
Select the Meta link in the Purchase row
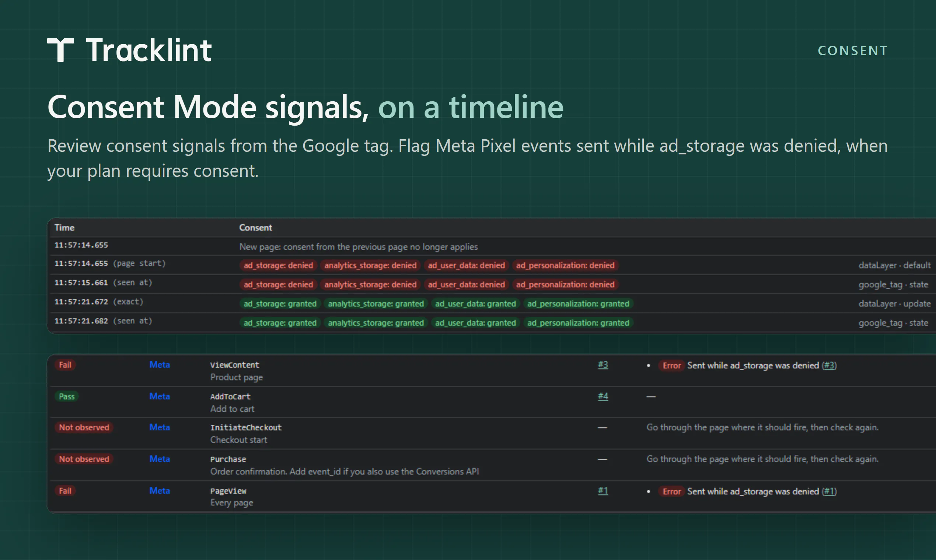click(160, 459)
